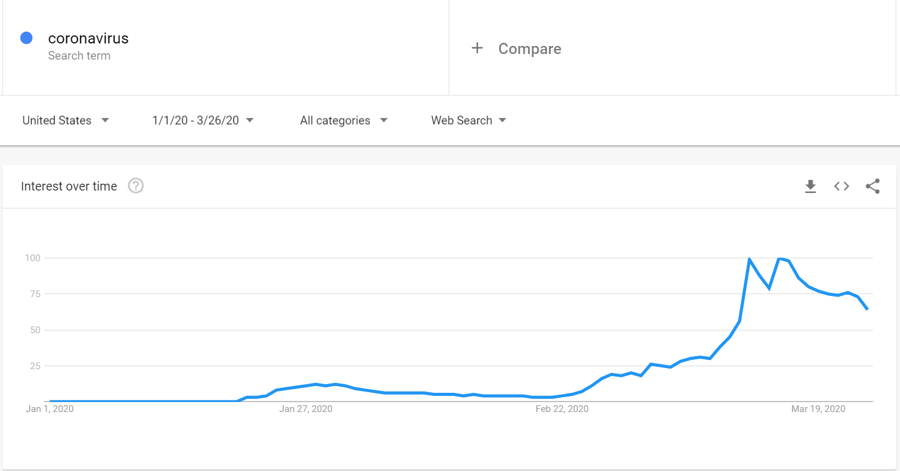Viewport: 900px width, 471px height.
Task: Click the 100 value on the y-axis
Action: coord(33,258)
